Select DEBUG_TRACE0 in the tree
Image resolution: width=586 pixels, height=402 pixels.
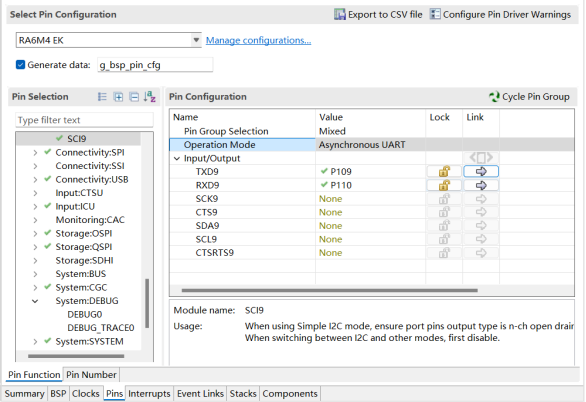coord(101,328)
